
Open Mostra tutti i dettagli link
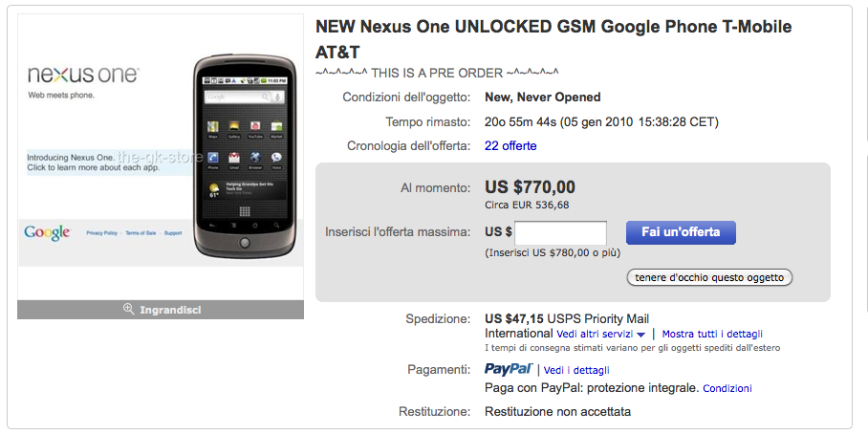[712, 334]
